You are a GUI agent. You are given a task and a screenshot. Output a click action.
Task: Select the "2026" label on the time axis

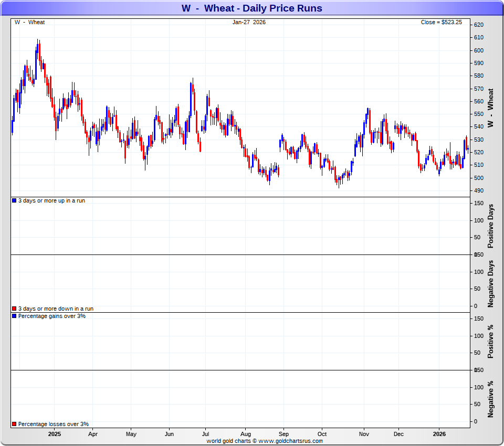[x=439, y=434]
